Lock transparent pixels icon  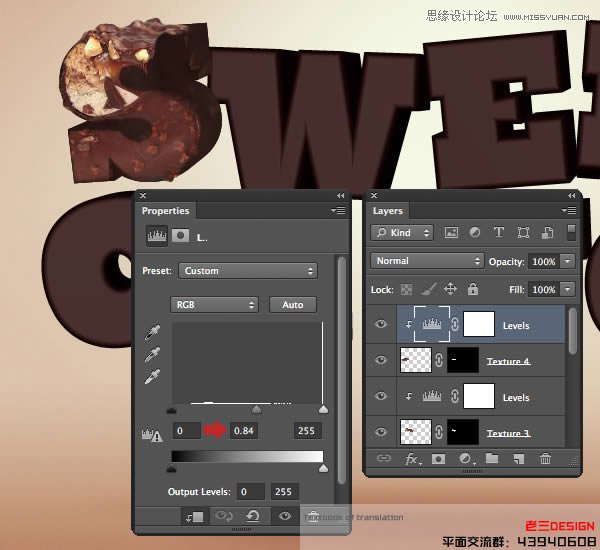tap(406, 289)
